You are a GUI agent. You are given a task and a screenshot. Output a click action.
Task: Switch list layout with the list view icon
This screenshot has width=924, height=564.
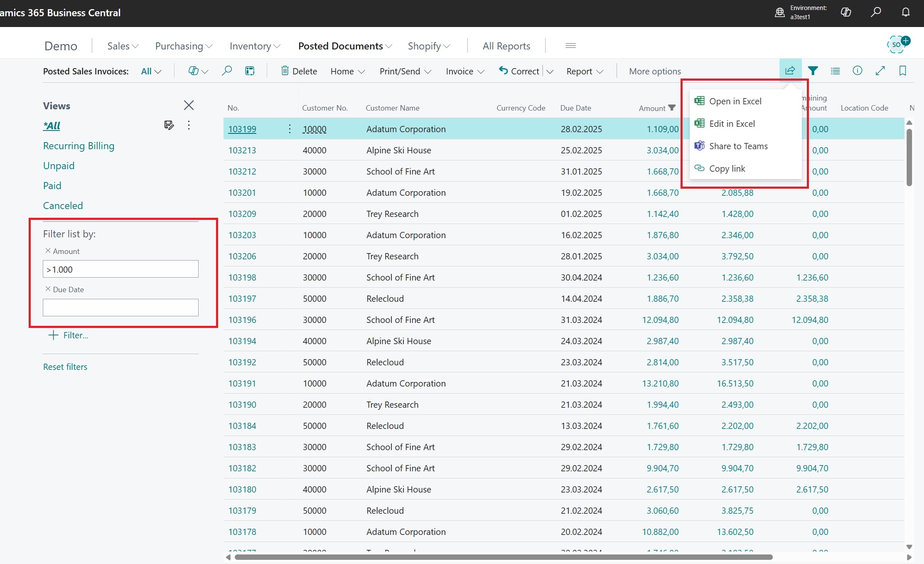(x=835, y=71)
